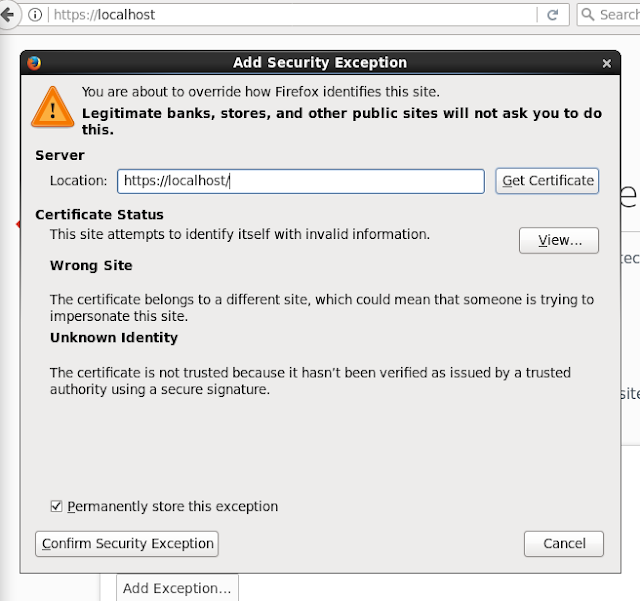Focus the browser address bar showing https://localhost
Image resolution: width=640 pixels, height=601 pixels.
tap(290, 15)
